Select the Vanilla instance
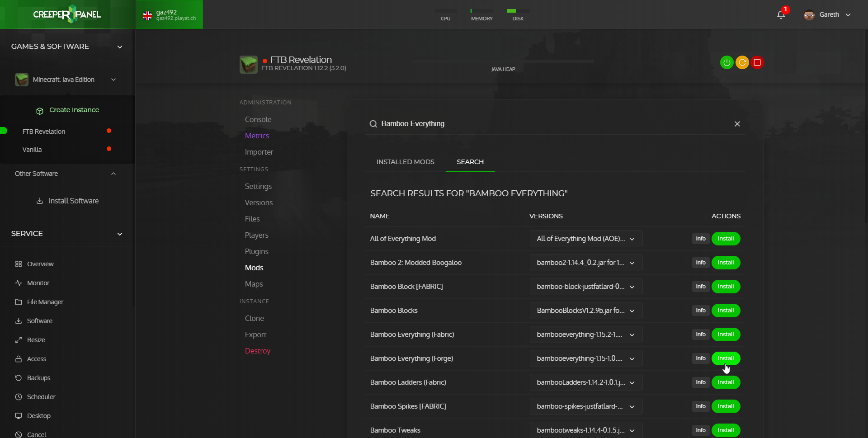Viewport: 868px width, 438px height. [32, 150]
